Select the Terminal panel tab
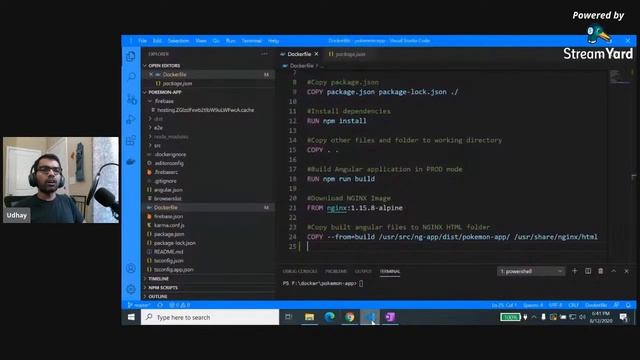Viewport: 640px width, 360px height. (x=390, y=271)
